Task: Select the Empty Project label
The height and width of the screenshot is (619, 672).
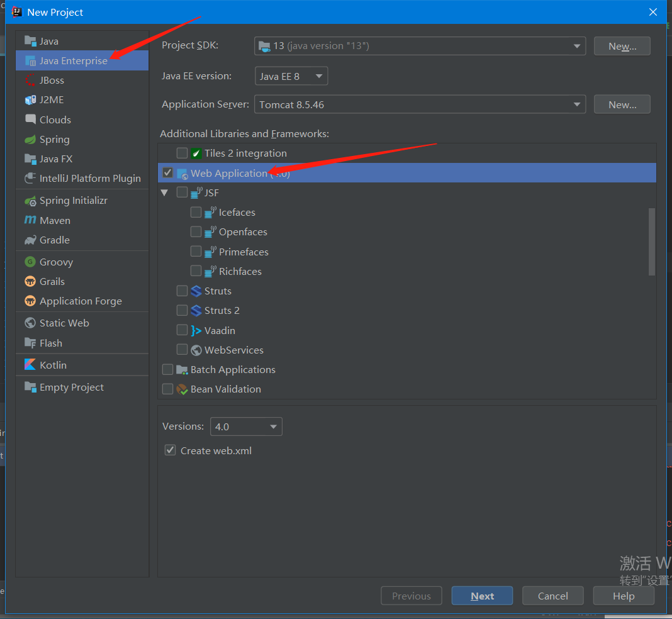Action: [72, 388]
